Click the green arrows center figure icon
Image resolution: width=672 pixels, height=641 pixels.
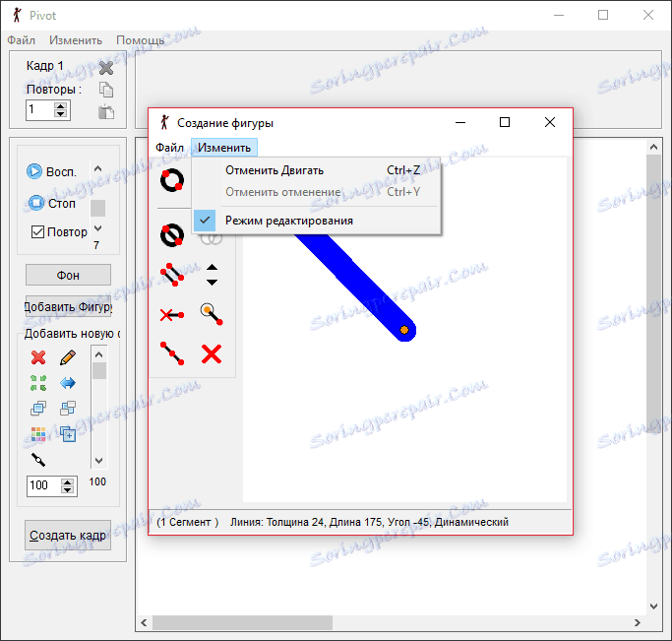point(38,382)
